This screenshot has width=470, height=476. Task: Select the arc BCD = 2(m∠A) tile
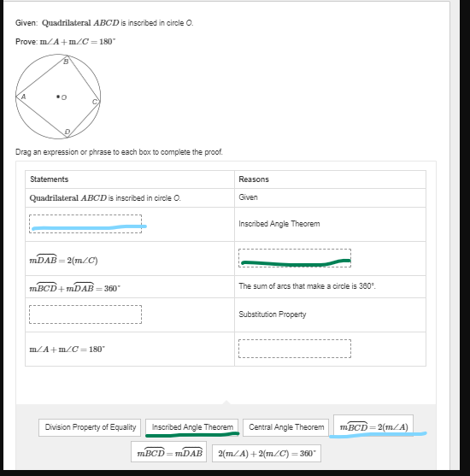373,426
